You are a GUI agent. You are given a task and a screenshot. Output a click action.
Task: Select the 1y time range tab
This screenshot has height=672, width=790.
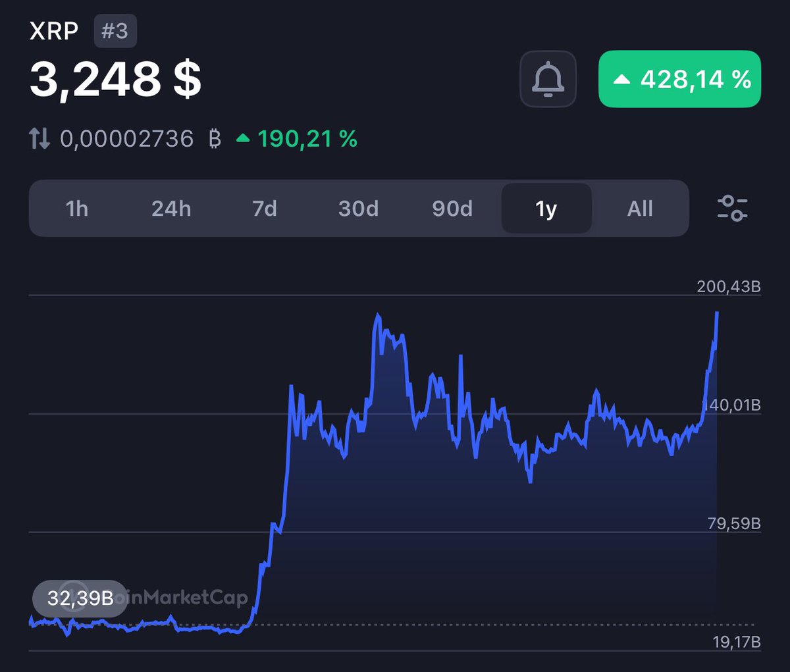(546, 209)
